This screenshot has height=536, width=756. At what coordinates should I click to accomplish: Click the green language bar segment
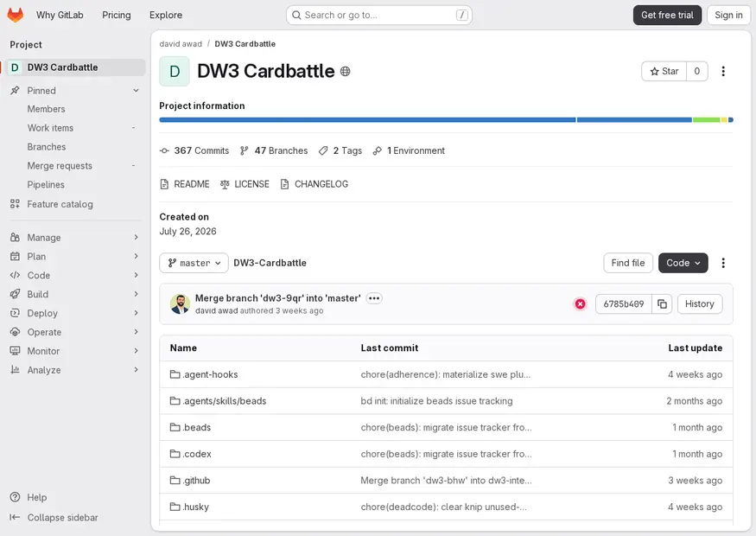707,119
